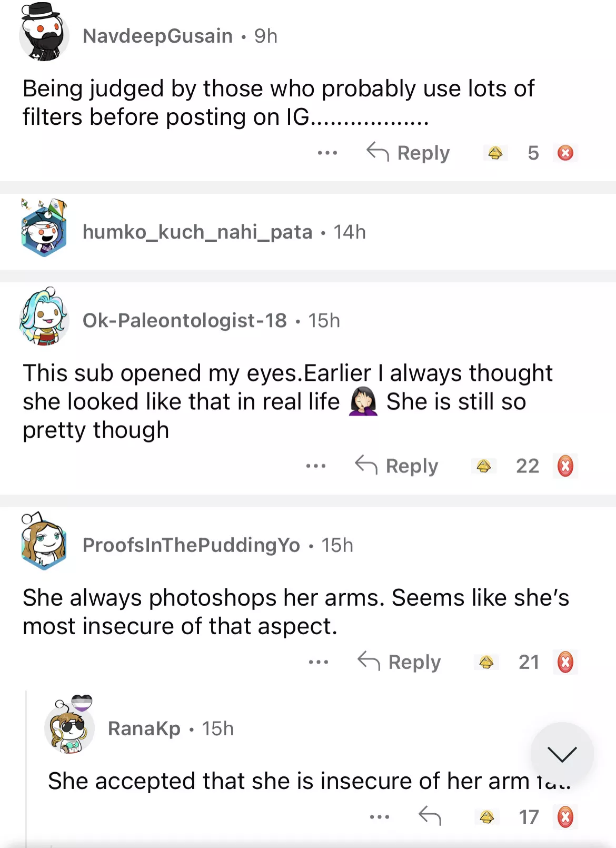Reply to NavdeepGusain's comment

[x=409, y=153]
